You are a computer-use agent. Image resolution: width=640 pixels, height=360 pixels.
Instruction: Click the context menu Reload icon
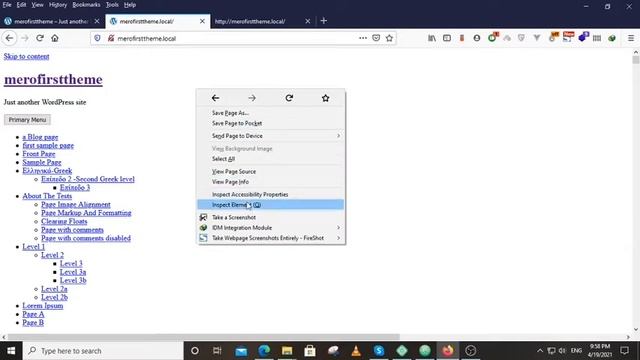click(x=289, y=98)
